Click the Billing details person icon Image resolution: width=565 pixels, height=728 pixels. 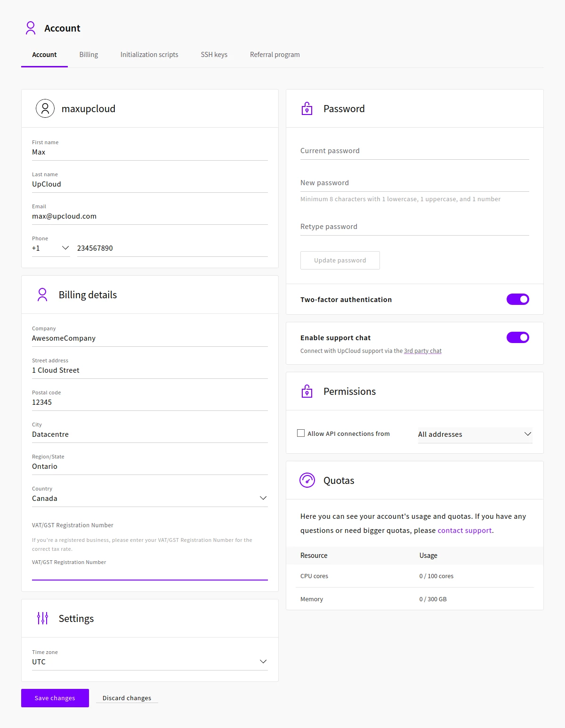[42, 294]
